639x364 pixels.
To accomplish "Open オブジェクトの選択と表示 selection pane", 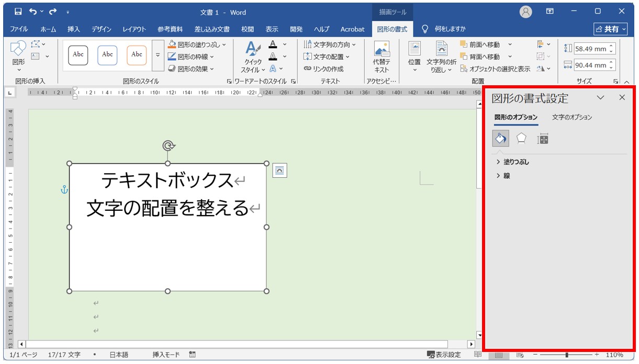I will point(495,69).
